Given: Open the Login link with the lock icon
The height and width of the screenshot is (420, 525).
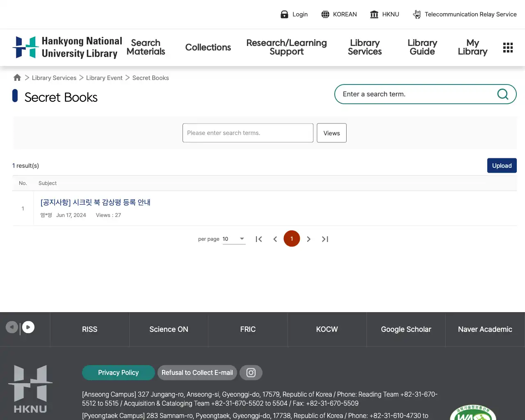Looking at the screenshot, I should (x=294, y=14).
